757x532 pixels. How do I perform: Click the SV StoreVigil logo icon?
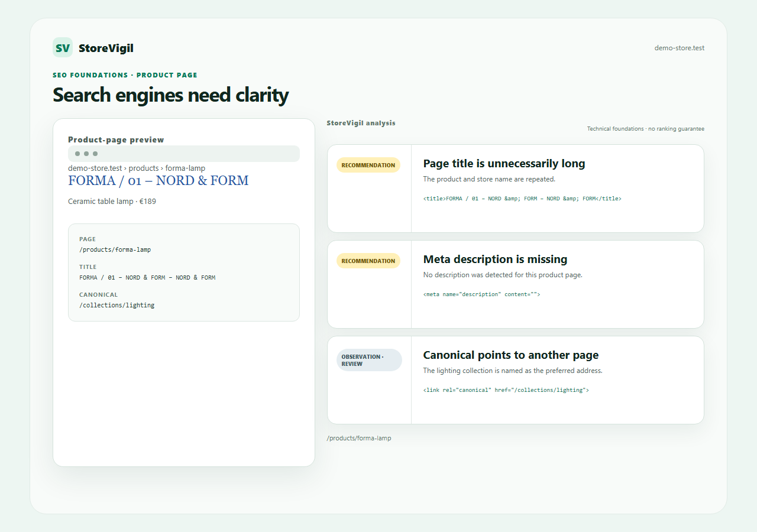click(63, 47)
